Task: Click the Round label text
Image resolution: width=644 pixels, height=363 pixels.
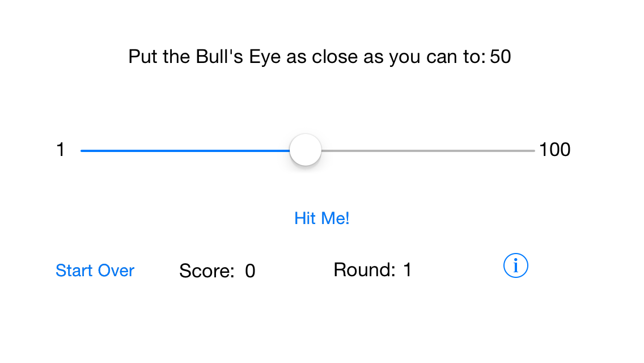Action: click(365, 270)
